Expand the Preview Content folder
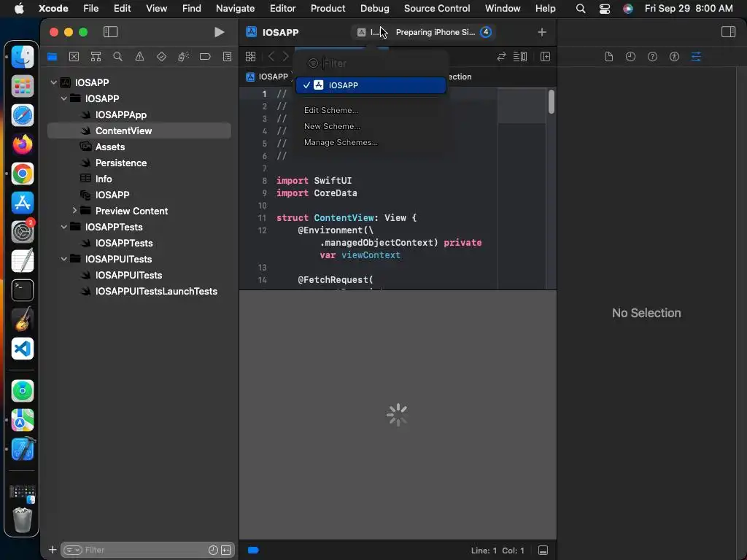 pyautogui.click(x=74, y=211)
